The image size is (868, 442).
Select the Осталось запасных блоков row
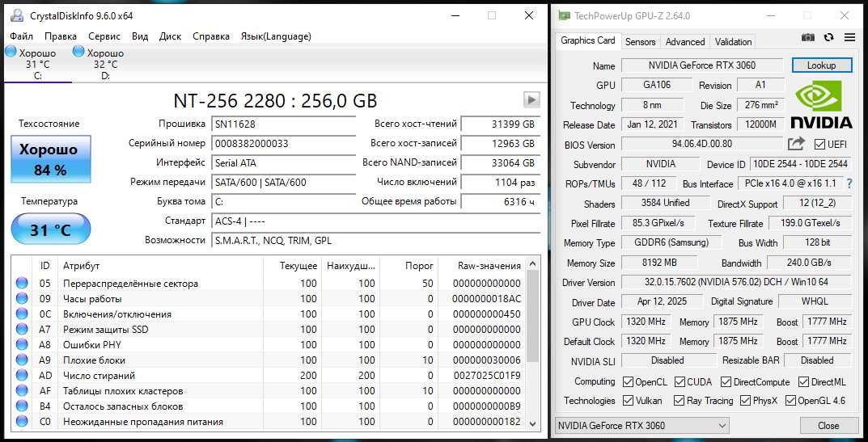point(269,406)
